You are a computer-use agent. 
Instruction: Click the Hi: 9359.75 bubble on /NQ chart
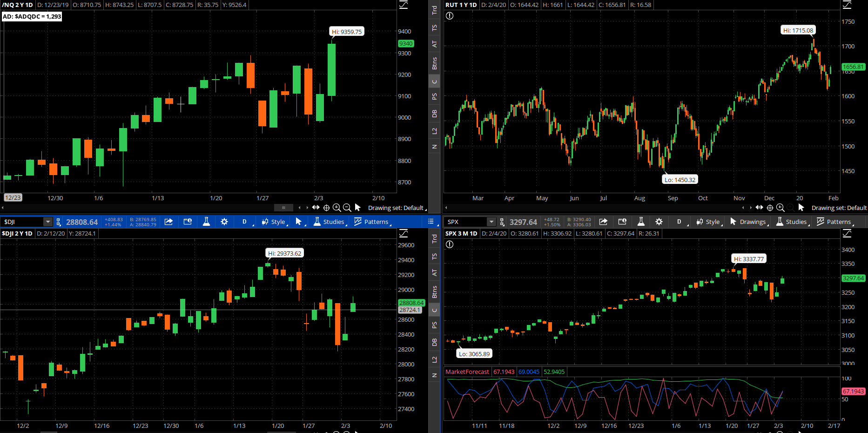click(347, 32)
